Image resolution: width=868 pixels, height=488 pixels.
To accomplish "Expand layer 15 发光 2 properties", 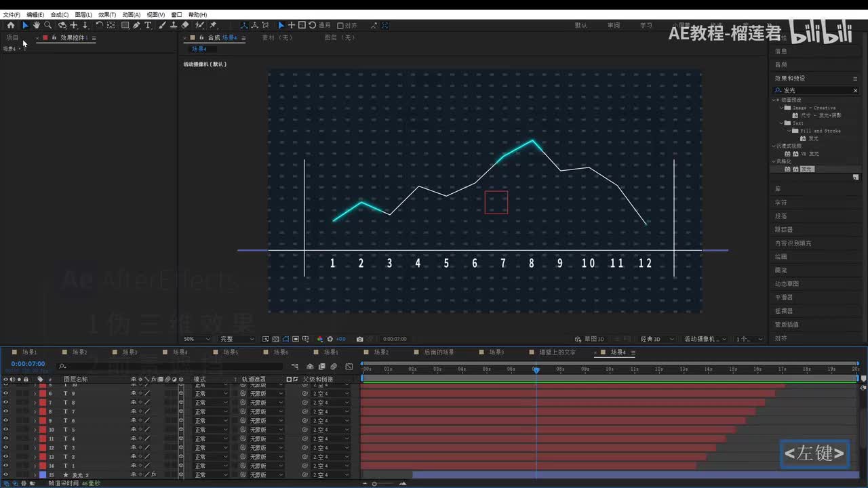I will tap(35, 475).
